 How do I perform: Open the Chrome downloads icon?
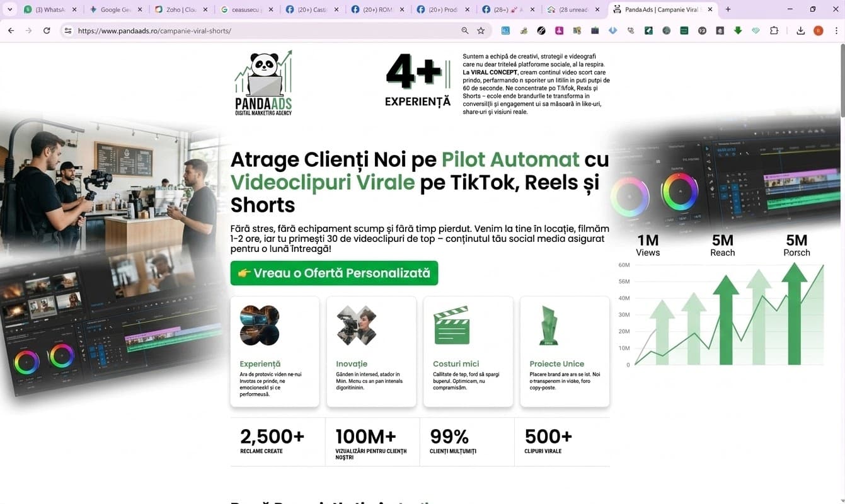800,31
